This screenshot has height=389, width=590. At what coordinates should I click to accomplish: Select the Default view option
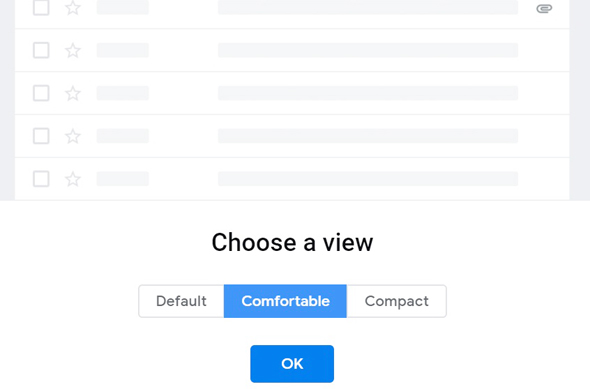pyautogui.click(x=181, y=301)
